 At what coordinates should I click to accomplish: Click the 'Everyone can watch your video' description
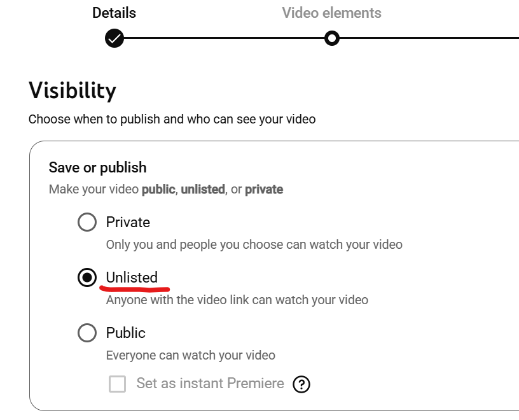pyautogui.click(x=190, y=355)
